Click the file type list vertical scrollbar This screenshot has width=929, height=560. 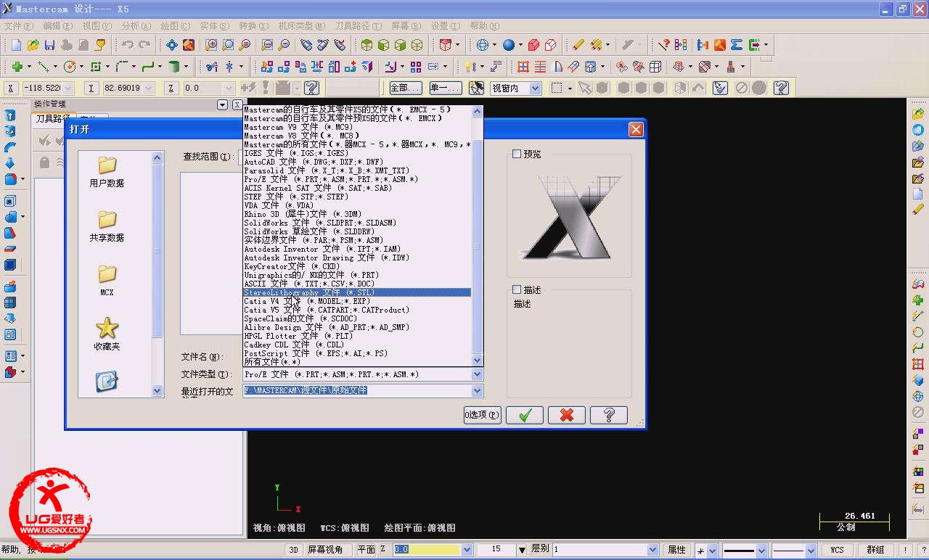point(477,236)
